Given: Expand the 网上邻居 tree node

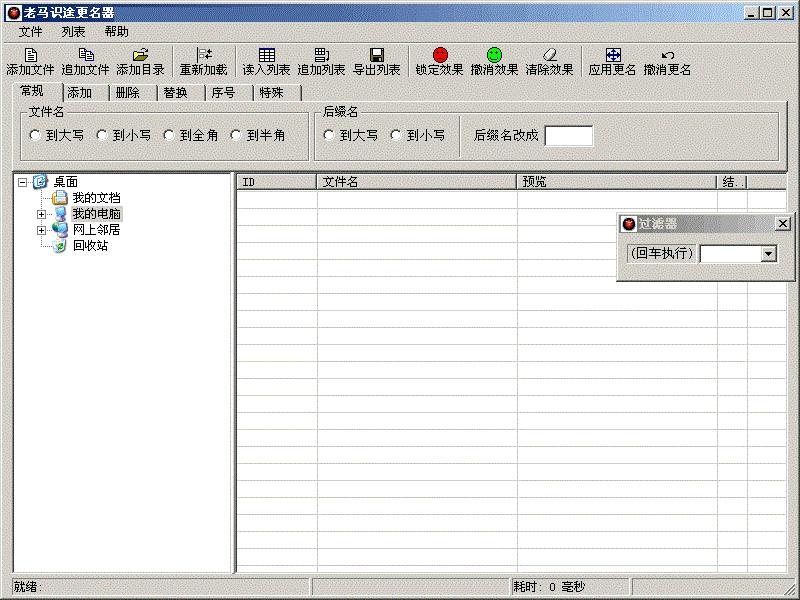Looking at the screenshot, I should click(x=42, y=230).
